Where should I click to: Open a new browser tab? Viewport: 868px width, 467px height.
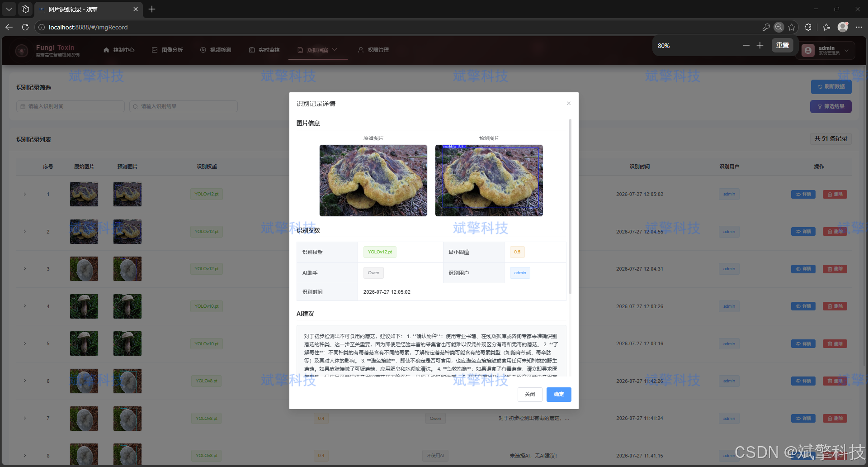[152, 9]
